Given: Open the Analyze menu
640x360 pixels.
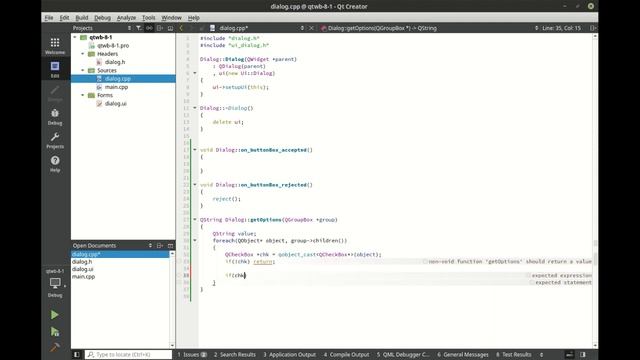Looking at the screenshot, I should (x=126, y=18).
